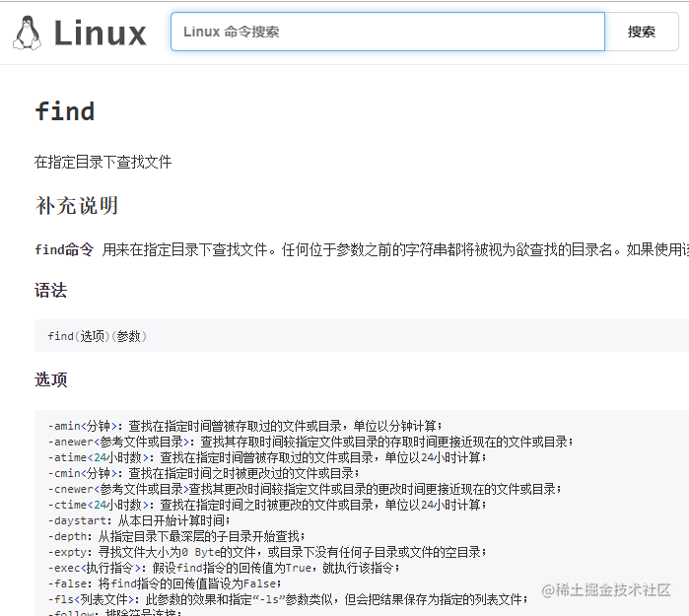Click the 搜索 button
689x616 pixels.
[x=641, y=32]
